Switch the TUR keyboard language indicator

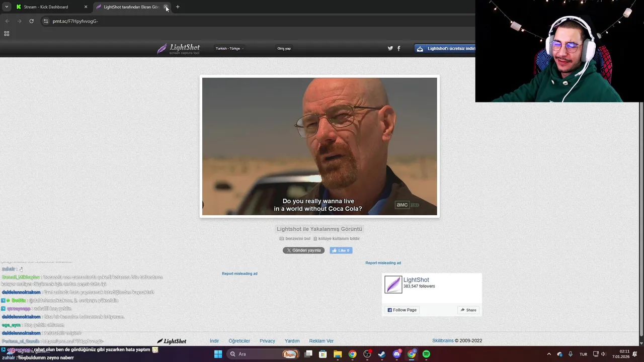coord(584,354)
